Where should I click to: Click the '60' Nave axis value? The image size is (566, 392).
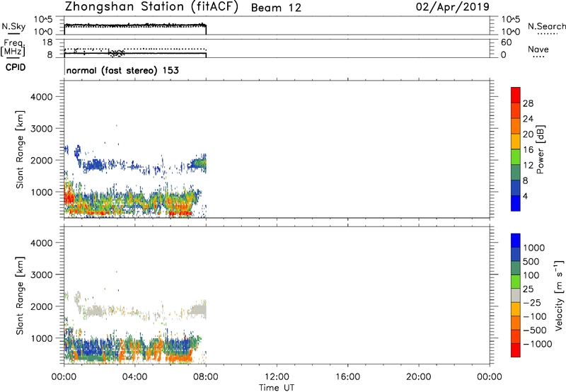[x=507, y=42]
